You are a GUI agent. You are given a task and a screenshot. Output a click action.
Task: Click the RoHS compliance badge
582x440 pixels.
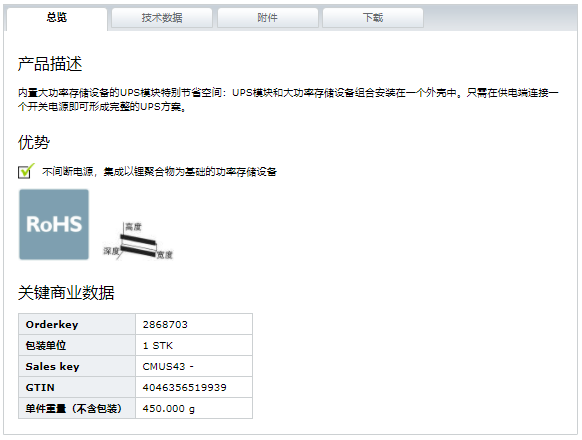[54, 224]
